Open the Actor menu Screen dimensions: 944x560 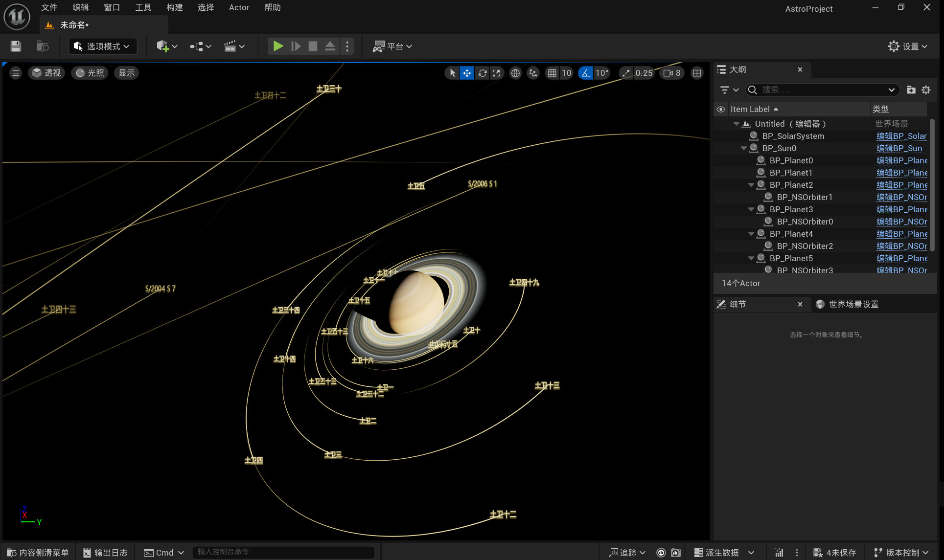239,7
